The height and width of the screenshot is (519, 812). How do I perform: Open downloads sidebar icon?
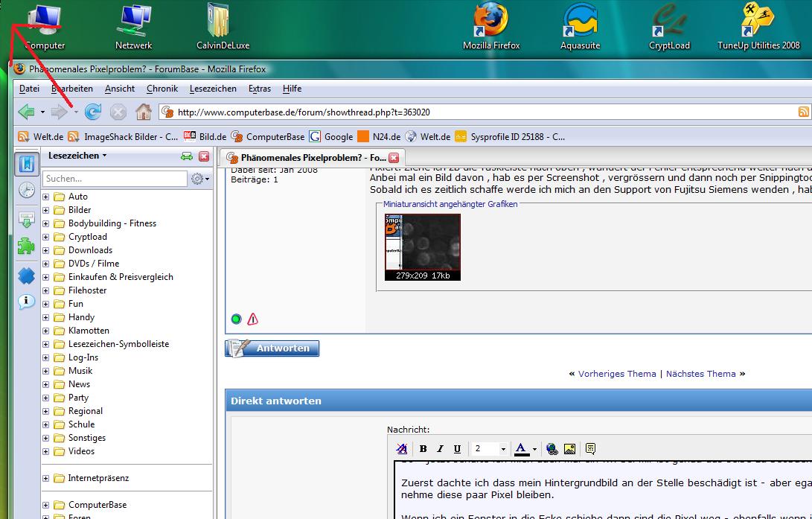point(26,220)
